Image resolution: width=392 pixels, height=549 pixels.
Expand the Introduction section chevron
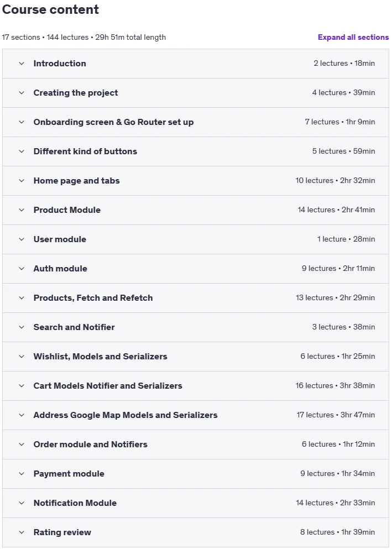(x=22, y=64)
